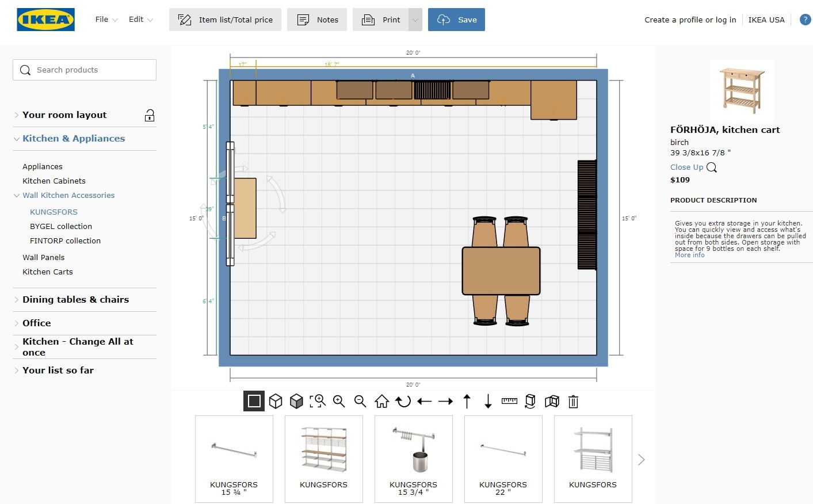Click More info link

click(689, 255)
